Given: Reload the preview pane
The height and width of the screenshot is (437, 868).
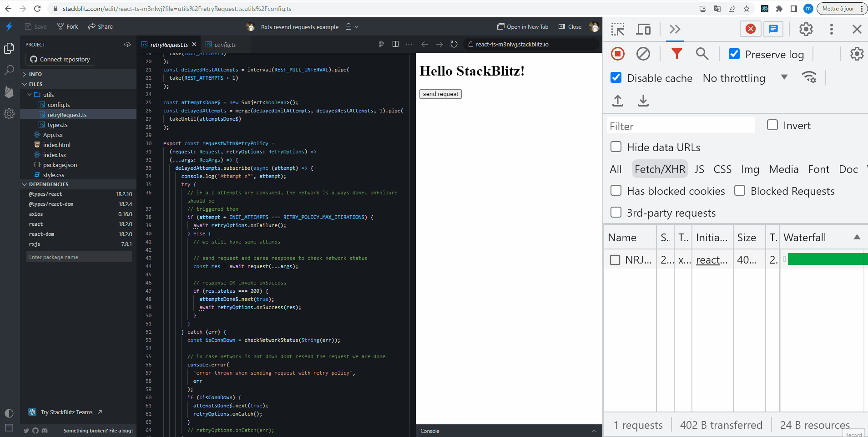Looking at the screenshot, I should pos(454,44).
